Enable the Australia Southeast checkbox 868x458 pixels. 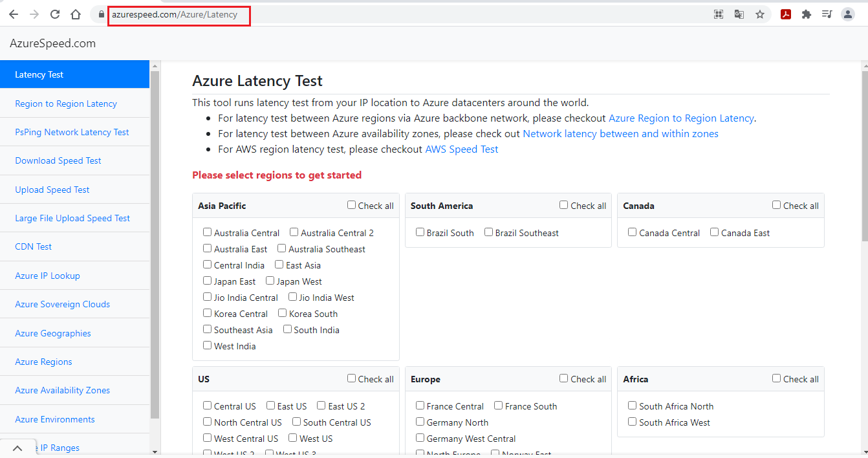[x=281, y=248]
